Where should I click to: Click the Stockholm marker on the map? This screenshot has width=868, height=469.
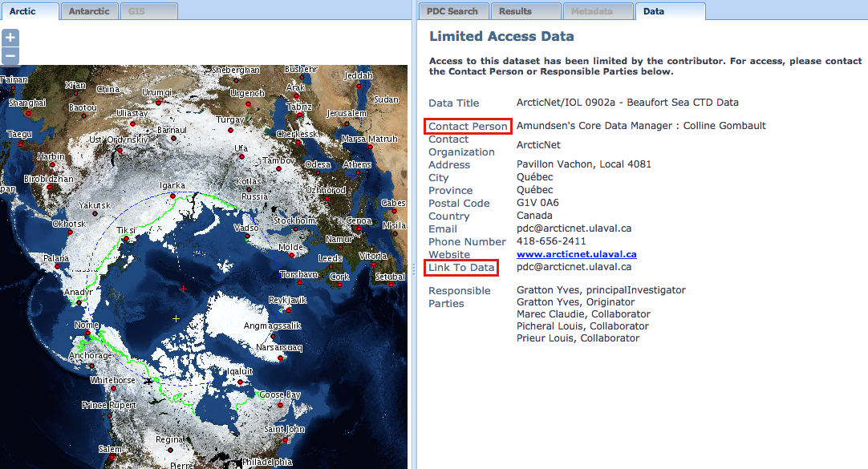point(294,228)
